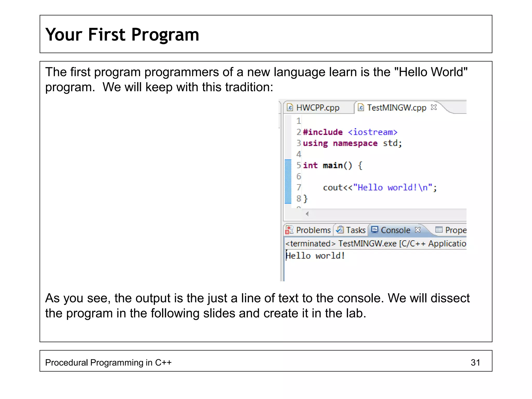Viewport: 532px width, 399px height.
Task: Click 'int' keyword on line 5
Action: 310,165
